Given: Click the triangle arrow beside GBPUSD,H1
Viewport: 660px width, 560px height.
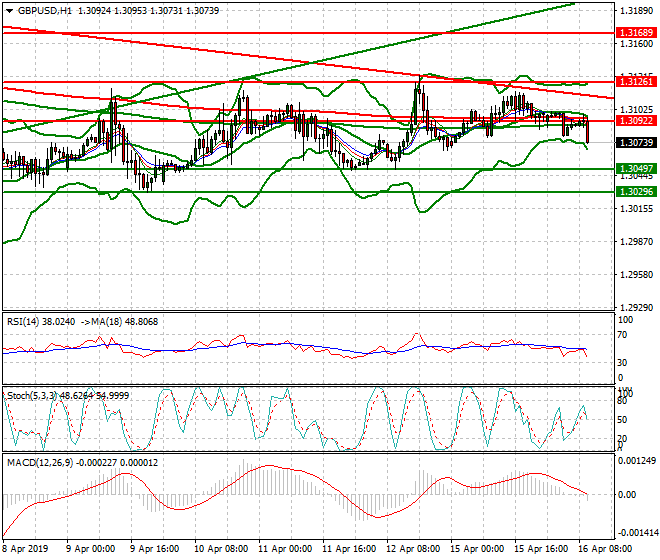Looking at the screenshot, I should tap(8, 9).
